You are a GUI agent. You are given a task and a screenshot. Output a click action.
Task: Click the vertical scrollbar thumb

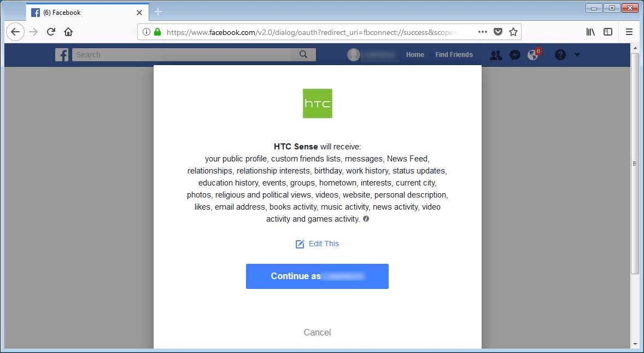pos(635,164)
